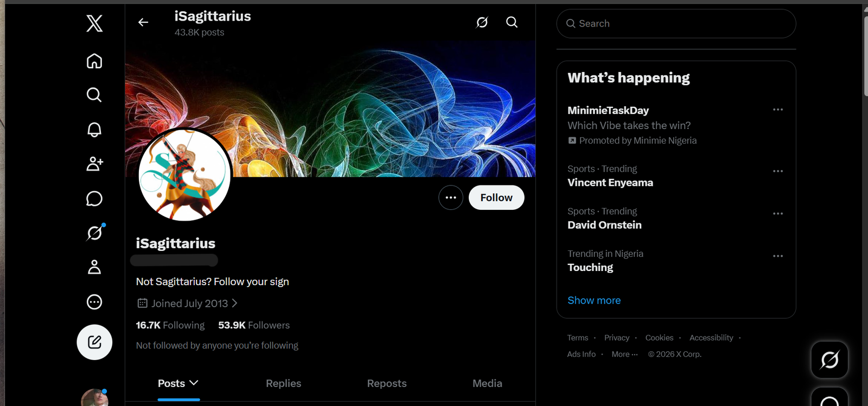
Task: Click the '© 2026 X Corp.' footer text
Action: point(674,354)
